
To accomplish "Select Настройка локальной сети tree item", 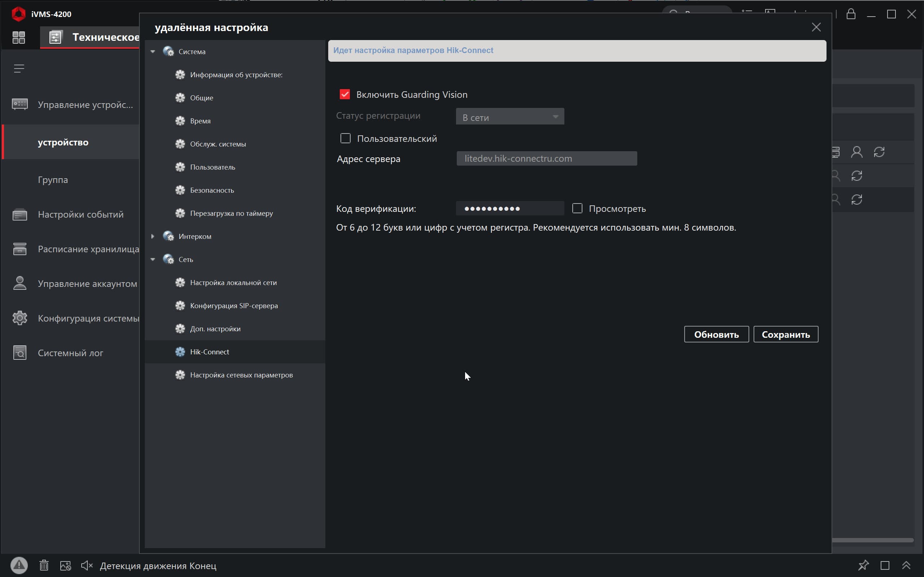I will 233,283.
